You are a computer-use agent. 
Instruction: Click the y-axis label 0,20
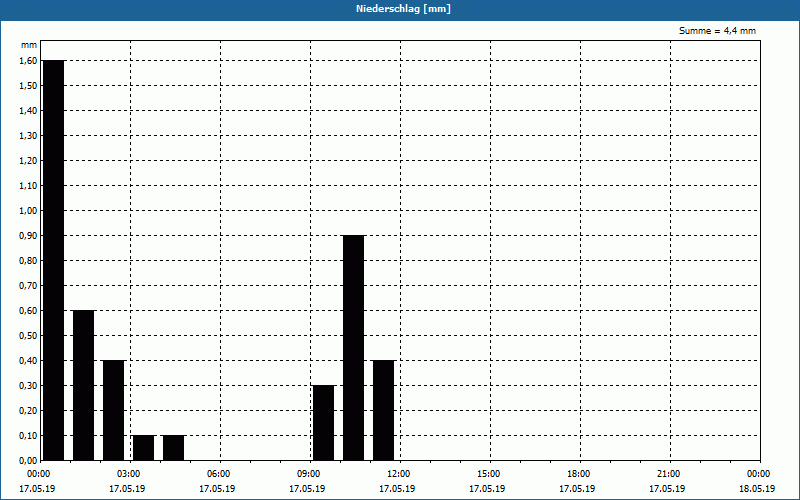[29, 410]
